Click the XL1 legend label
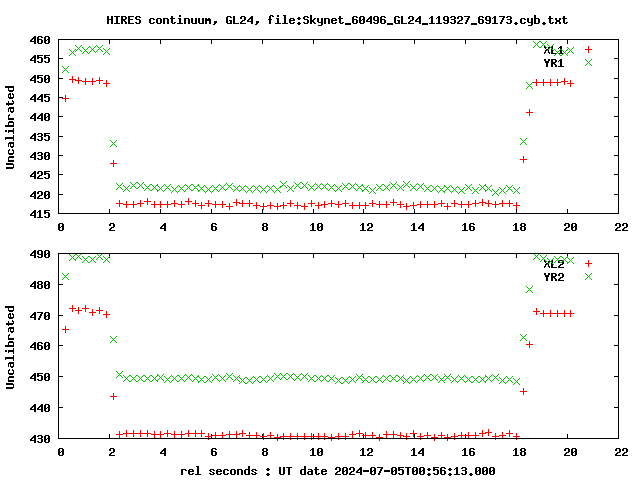 click(553, 50)
